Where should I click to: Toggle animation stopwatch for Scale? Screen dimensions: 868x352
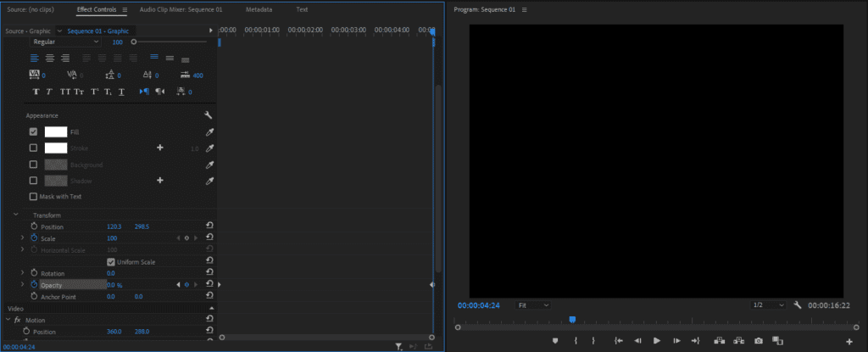[34, 237]
